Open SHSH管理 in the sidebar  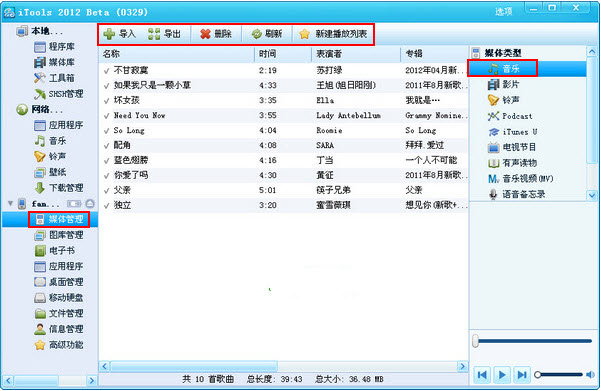pos(59,94)
